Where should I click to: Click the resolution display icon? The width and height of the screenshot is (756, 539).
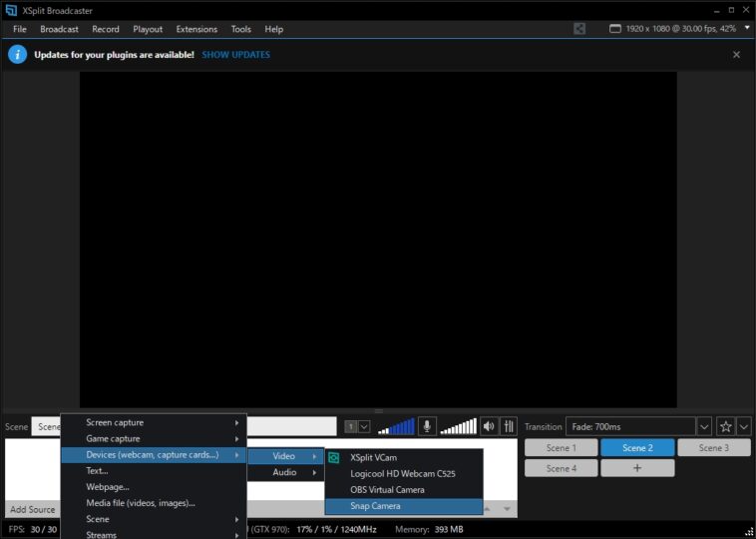[x=614, y=29]
